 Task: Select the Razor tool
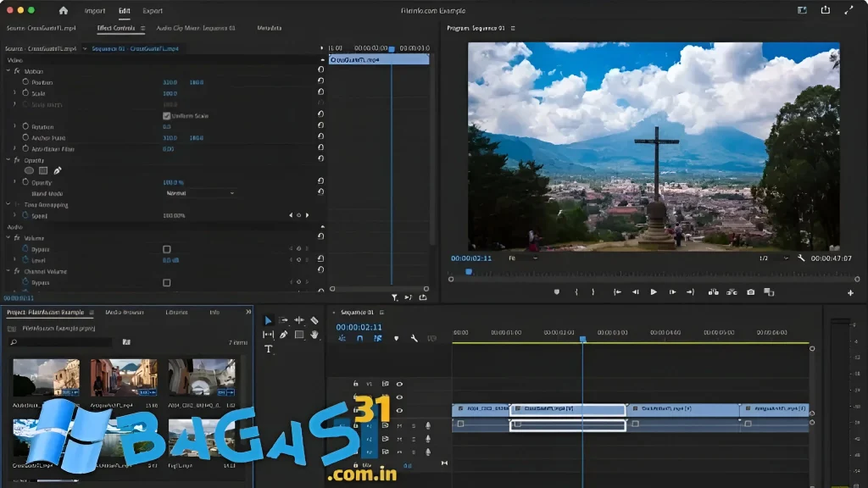[314, 320]
